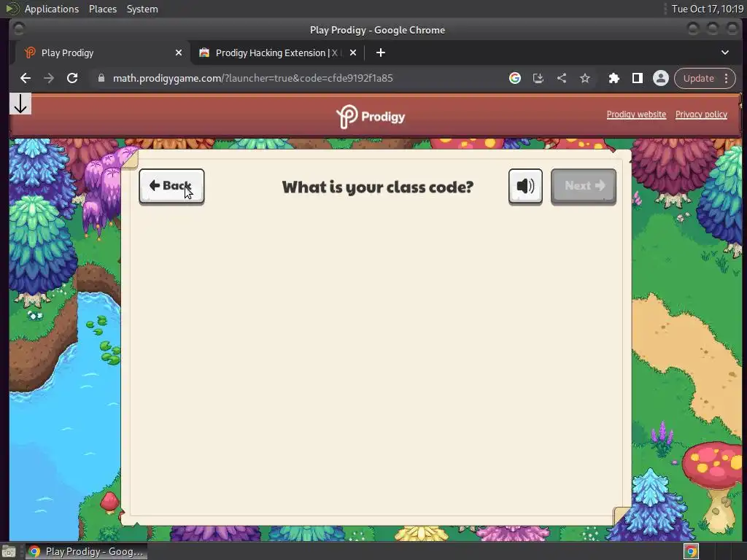Click the Prodigy logo in header
Viewport: 747px width, 560px height.
tap(370, 117)
